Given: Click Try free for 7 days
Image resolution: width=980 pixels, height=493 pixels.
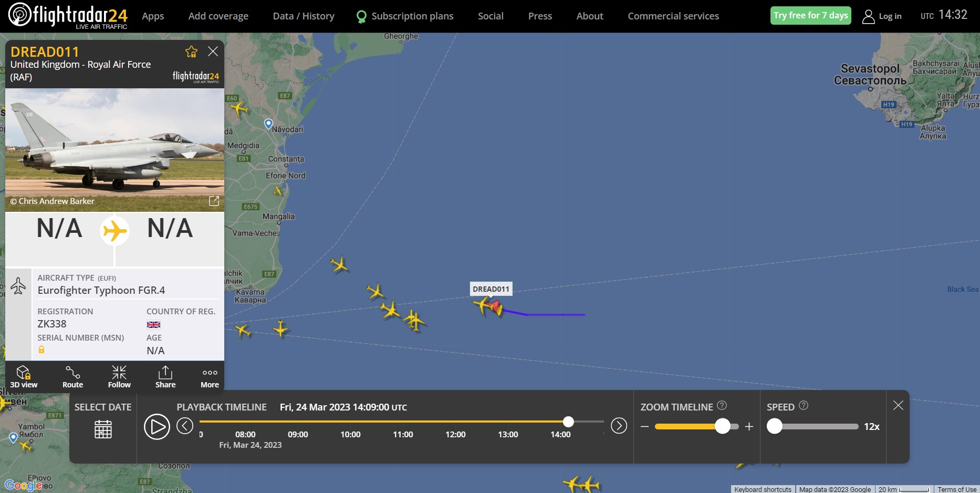Looking at the screenshot, I should pos(811,15).
